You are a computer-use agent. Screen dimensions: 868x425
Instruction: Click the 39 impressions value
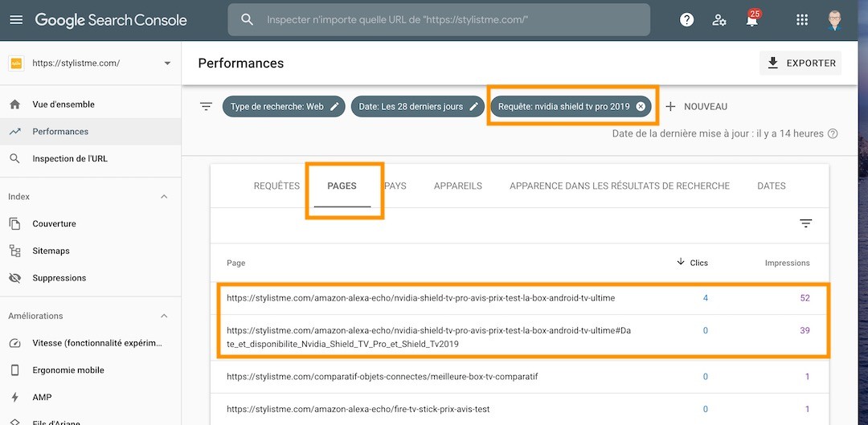[x=805, y=330]
